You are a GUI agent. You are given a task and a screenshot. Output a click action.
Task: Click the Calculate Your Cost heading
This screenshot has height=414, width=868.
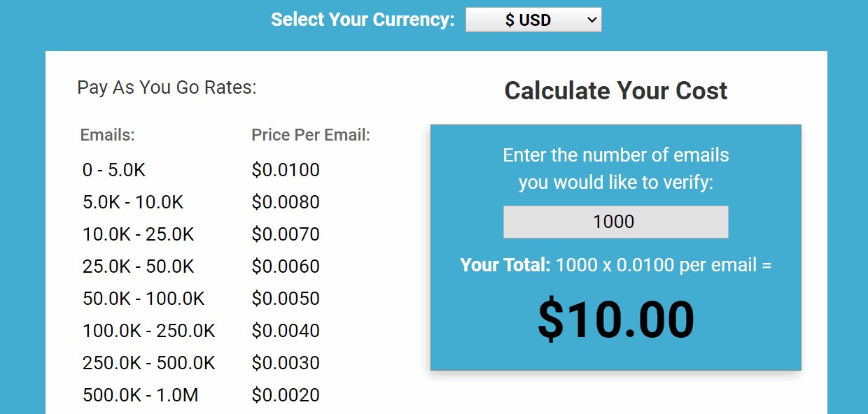click(615, 91)
